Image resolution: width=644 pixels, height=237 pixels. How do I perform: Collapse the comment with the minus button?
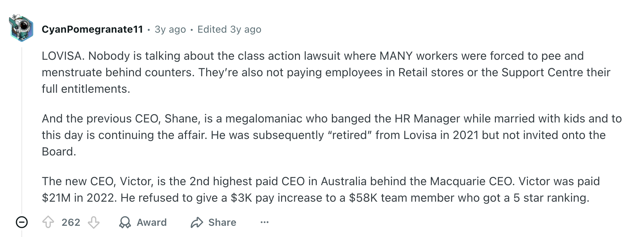pos(22,222)
